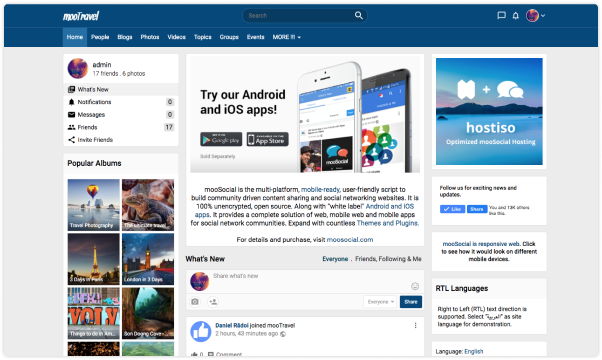The image size is (602, 360).
Task: Click the admin profile avatar in sidebar
Action: coord(78,68)
